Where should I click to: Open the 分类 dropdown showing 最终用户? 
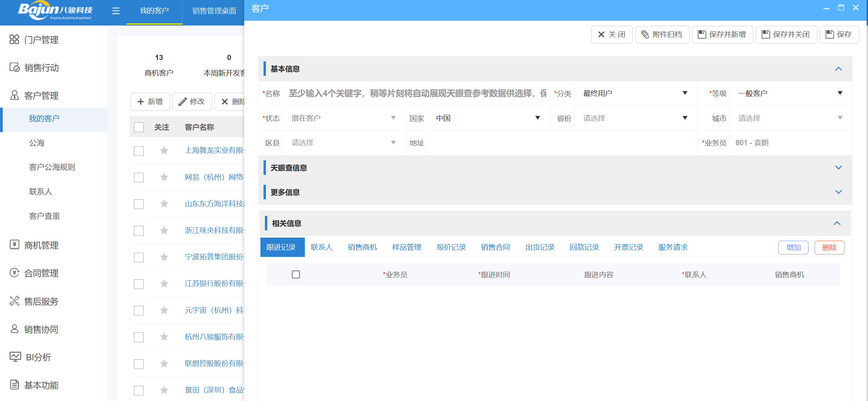click(634, 93)
